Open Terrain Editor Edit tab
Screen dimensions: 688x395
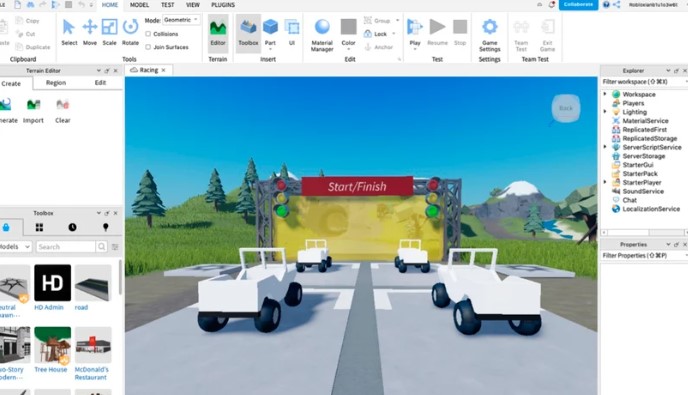(x=100, y=83)
